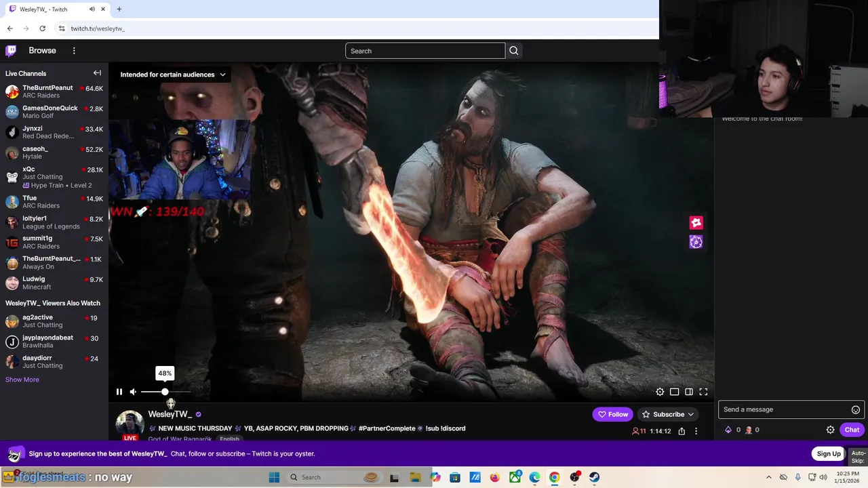This screenshot has width=868, height=488.
Task: Open jayplayondabeat Brawlhalla channel
Action: click(x=54, y=342)
